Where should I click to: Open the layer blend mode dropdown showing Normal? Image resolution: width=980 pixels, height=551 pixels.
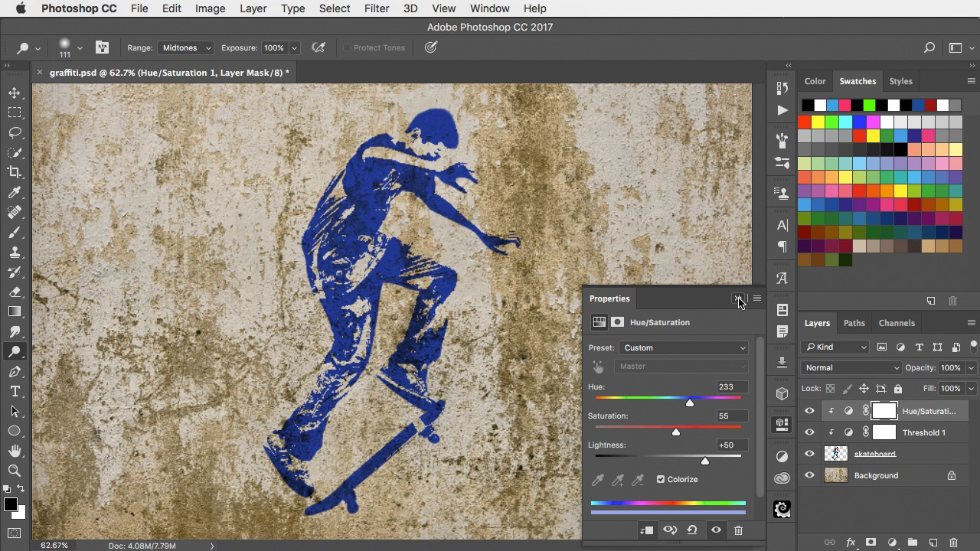click(850, 367)
